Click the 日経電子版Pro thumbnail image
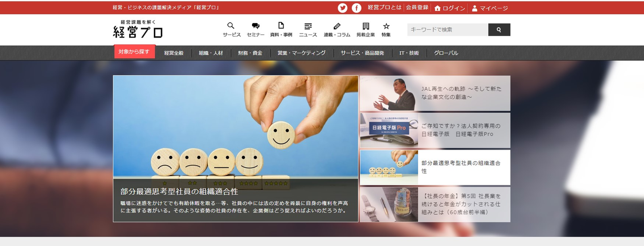Screen dimensions: 644x246 pos(389,130)
